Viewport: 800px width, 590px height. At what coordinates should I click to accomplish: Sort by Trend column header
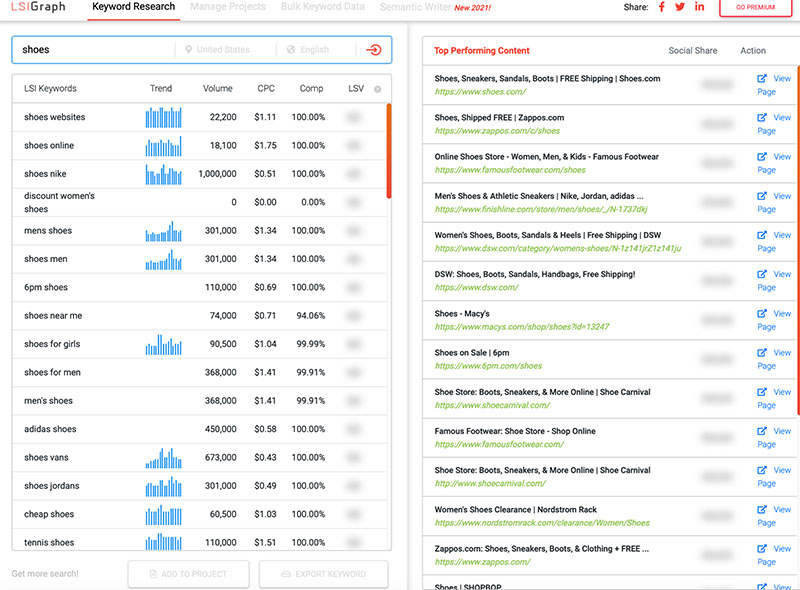pyautogui.click(x=161, y=88)
